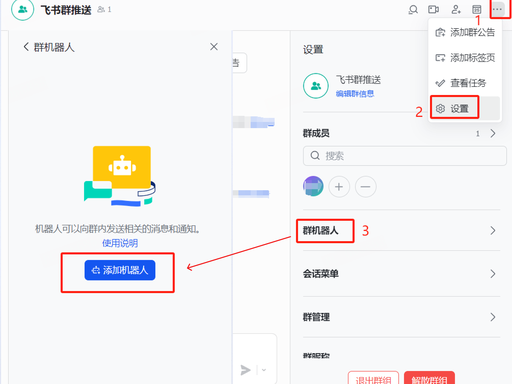
Task: Start a video meeting via camera icon
Action: [x=433, y=9]
